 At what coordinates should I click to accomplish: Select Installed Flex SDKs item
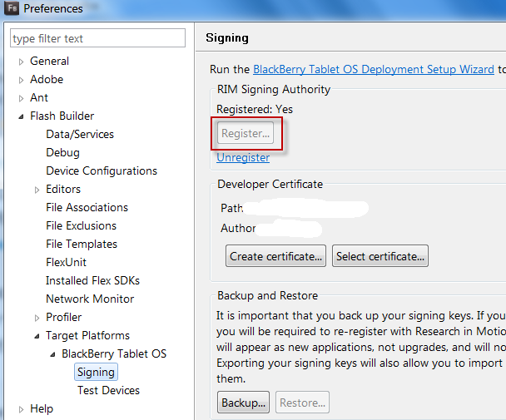click(x=92, y=280)
